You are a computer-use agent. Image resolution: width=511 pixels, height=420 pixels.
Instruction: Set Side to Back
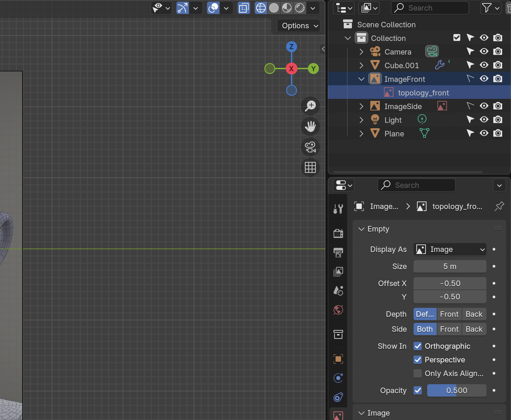(x=474, y=329)
